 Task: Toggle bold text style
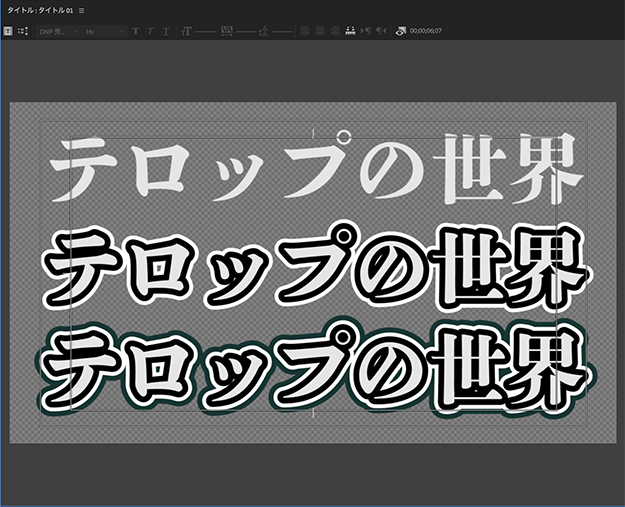point(135,31)
